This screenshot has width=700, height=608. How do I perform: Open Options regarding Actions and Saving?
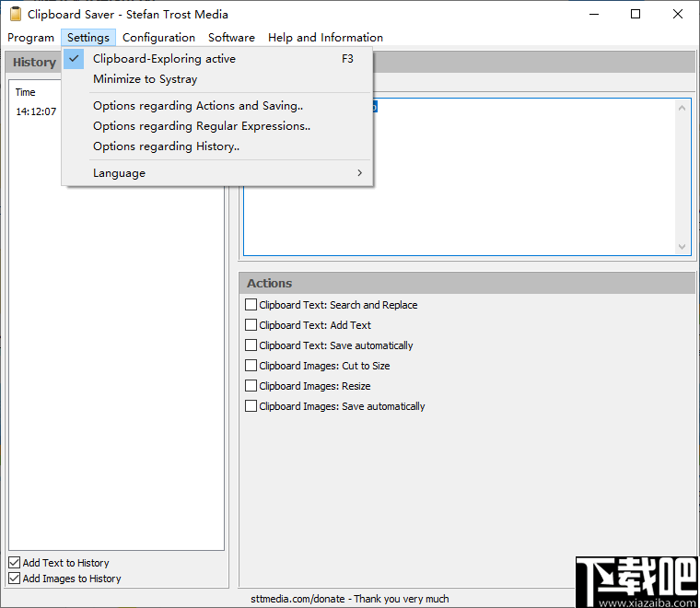217,106
